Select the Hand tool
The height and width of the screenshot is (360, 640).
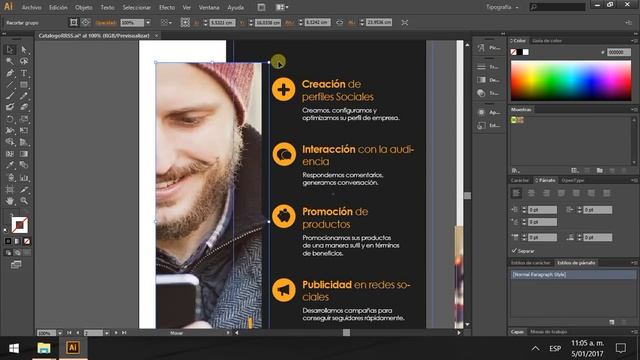[x=10, y=201]
